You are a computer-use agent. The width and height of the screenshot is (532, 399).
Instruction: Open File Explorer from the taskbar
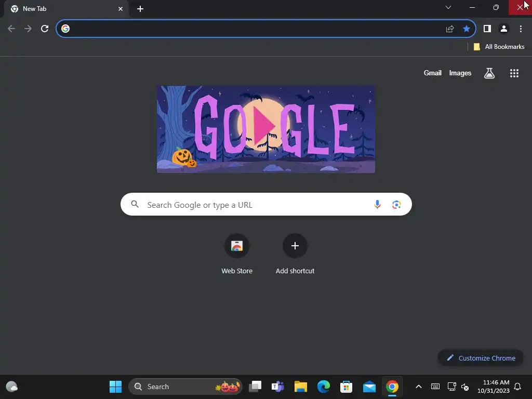click(x=301, y=387)
